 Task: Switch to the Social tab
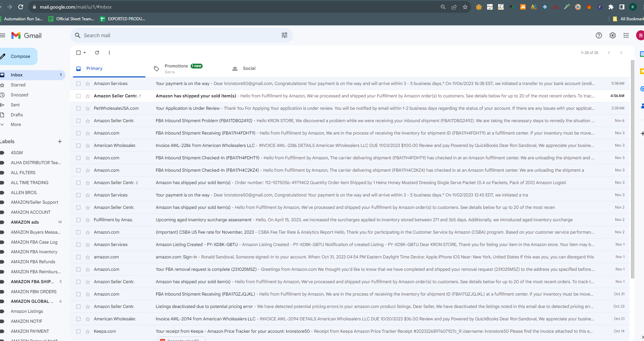(x=265, y=68)
